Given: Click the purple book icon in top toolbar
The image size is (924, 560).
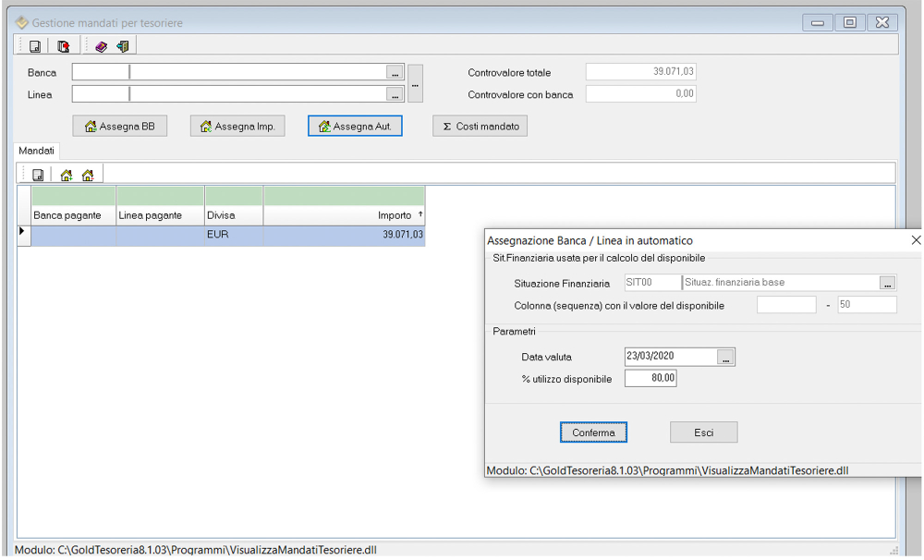Looking at the screenshot, I should pos(102,46).
